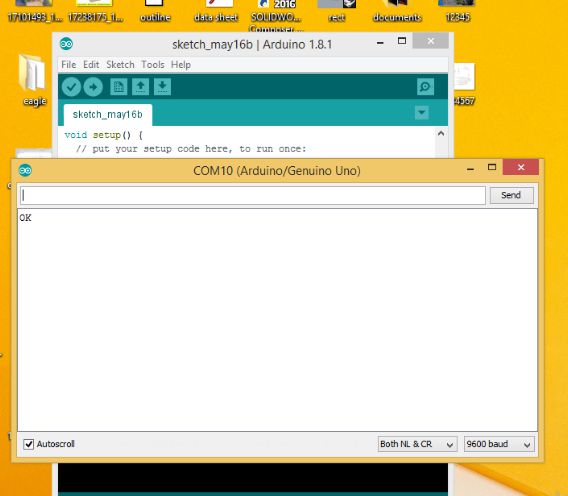This screenshot has width=568, height=496.
Task: Toggle the Autoscroll checkbox
Action: (x=29, y=444)
